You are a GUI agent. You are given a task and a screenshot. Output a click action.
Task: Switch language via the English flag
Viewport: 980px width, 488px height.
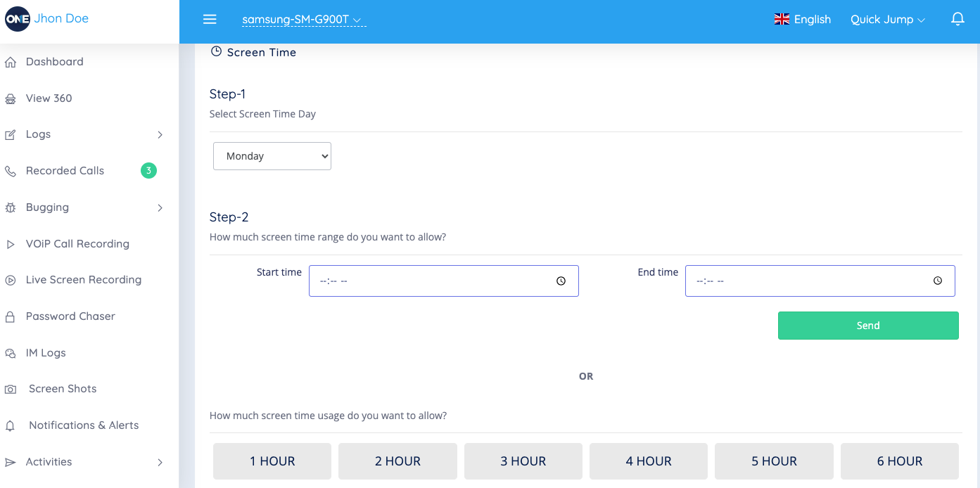click(782, 20)
